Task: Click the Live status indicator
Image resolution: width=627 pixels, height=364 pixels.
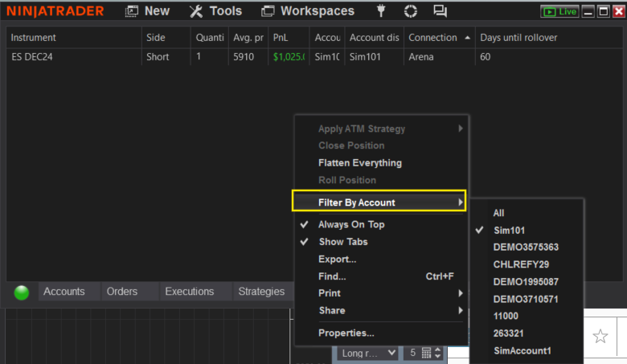Action: point(559,12)
